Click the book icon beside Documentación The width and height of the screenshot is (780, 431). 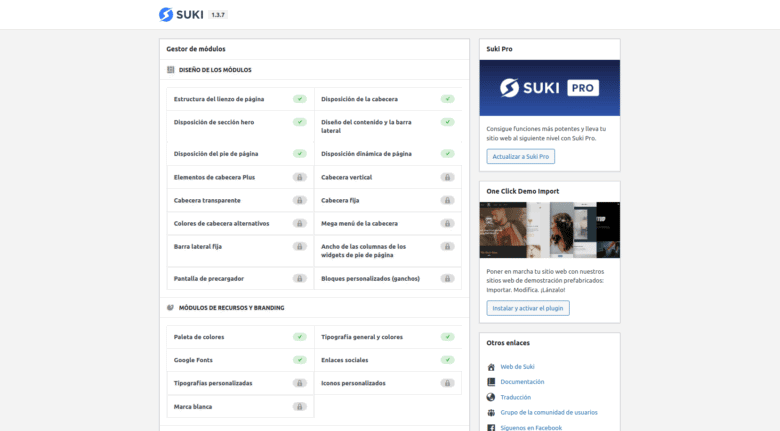(x=491, y=382)
